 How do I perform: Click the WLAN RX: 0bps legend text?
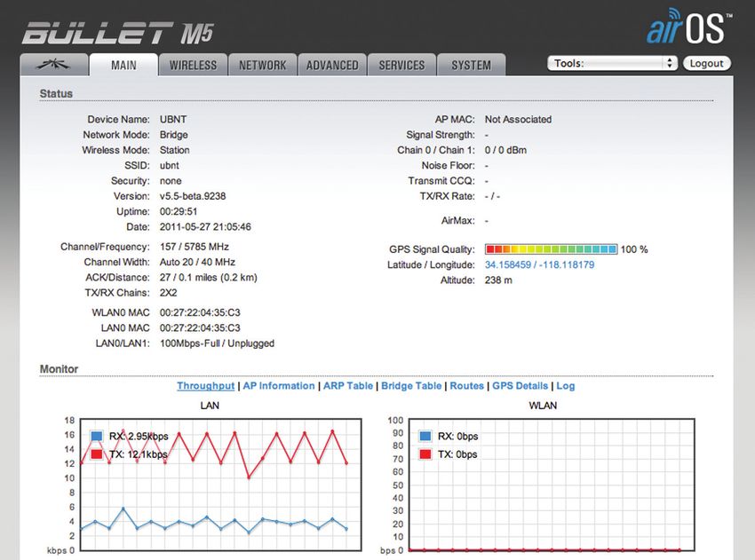tap(458, 437)
